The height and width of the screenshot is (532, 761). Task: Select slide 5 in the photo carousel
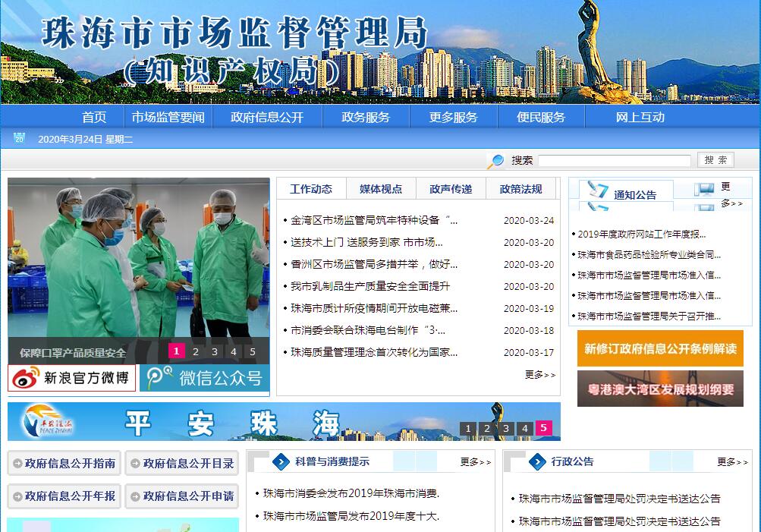(253, 351)
